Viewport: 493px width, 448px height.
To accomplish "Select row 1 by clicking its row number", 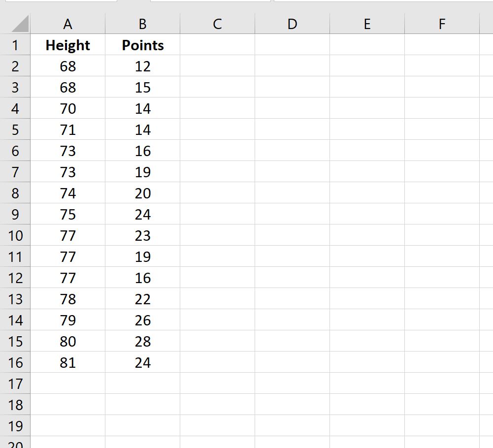I will click(15, 45).
